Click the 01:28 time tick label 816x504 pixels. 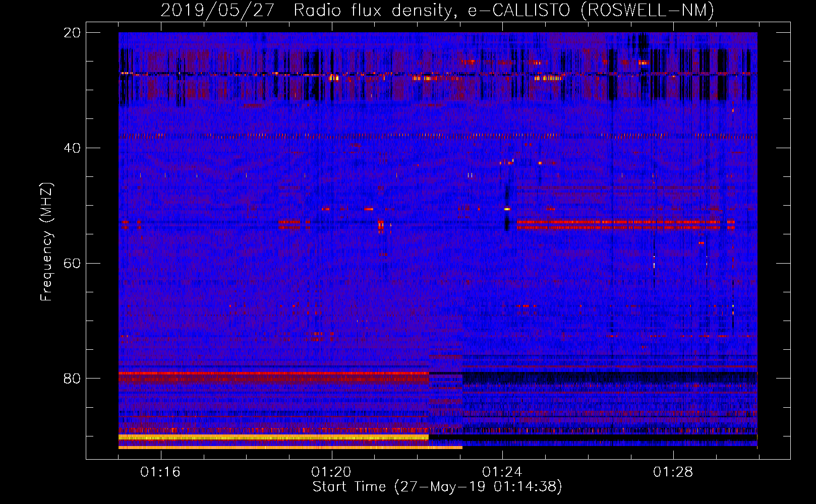673,472
